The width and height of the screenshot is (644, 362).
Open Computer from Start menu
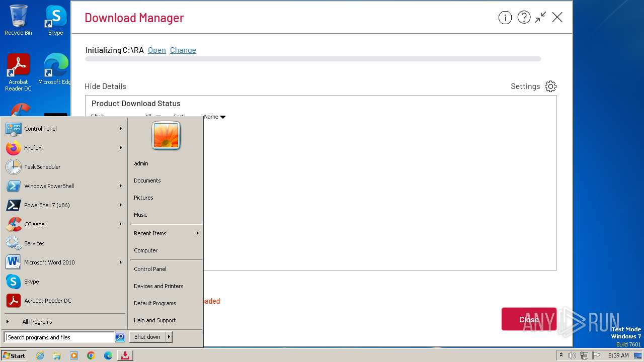click(x=166, y=250)
